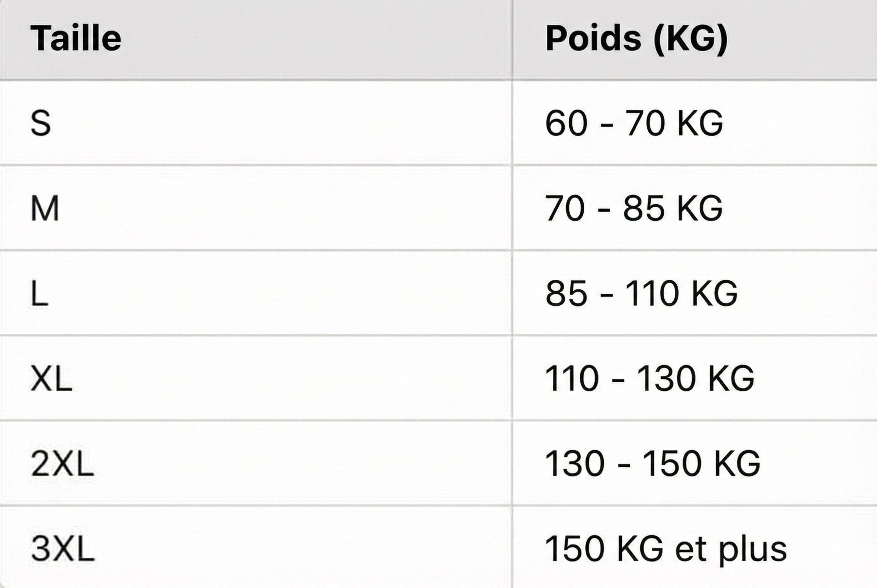Select the '2XL' size cell
This screenshot has height=588, width=877.
[62, 464]
